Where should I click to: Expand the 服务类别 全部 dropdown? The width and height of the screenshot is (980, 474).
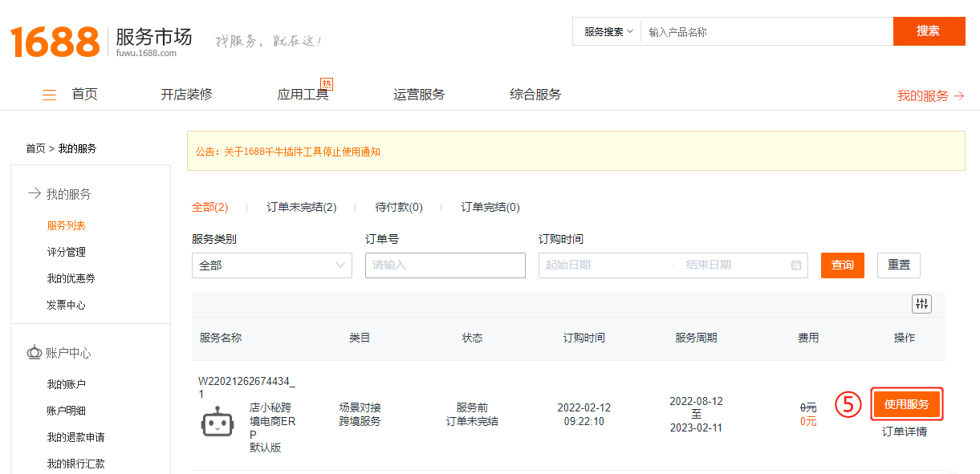[x=272, y=265]
